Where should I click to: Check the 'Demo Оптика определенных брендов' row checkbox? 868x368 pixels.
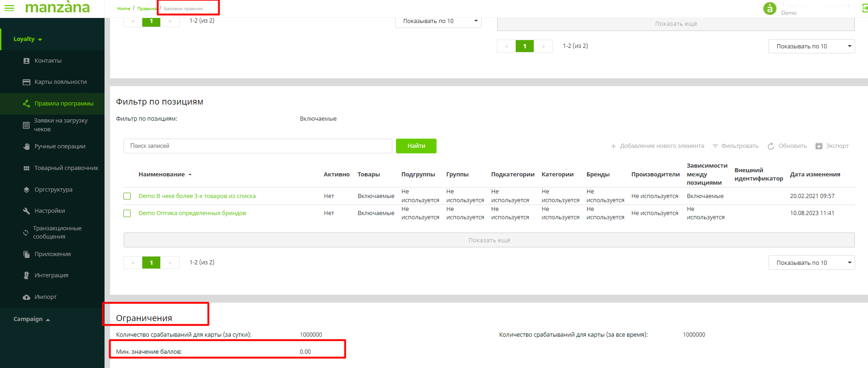[127, 213]
